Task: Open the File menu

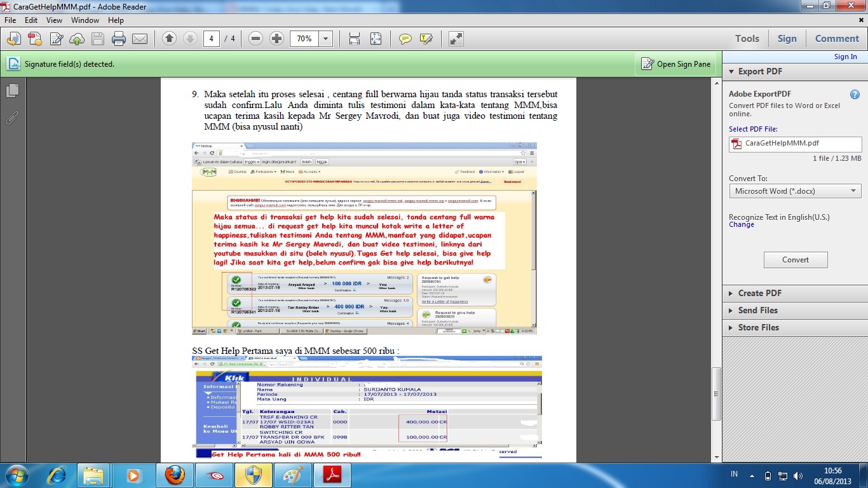Action: pyautogui.click(x=11, y=20)
